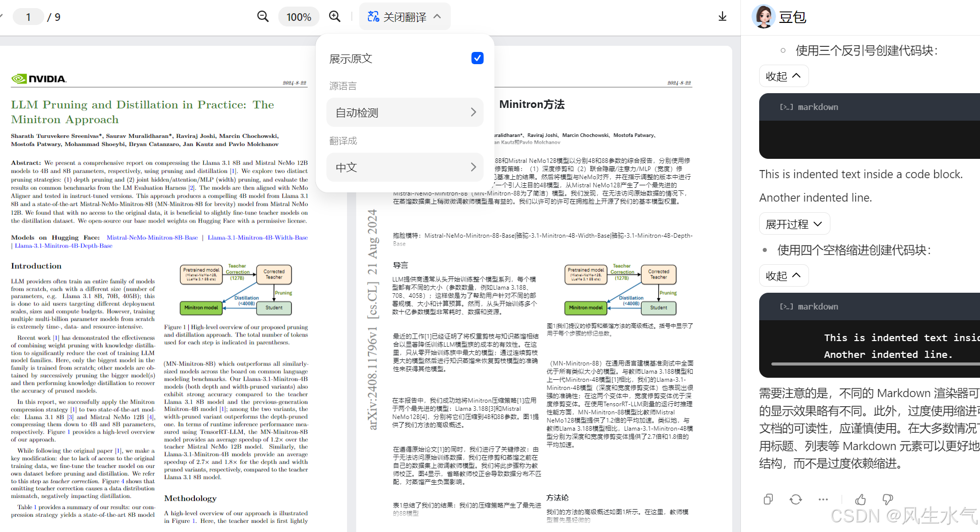Expand the 展开过程 section
980x532 pixels.
(794, 224)
